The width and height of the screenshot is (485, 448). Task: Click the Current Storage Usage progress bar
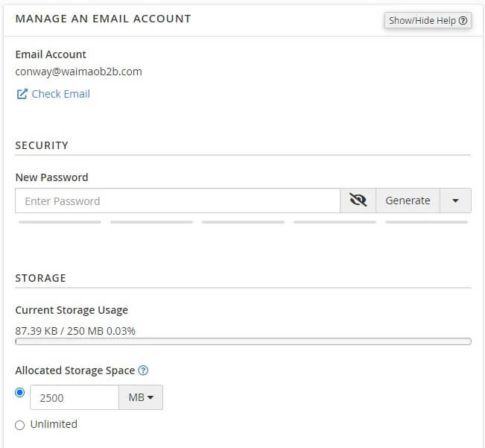pos(243,341)
